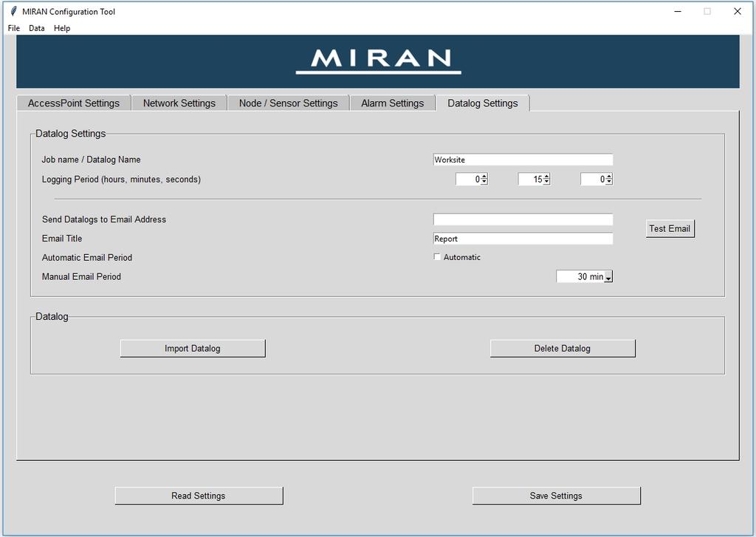This screenshot has width=756, height=537.
Task: Click Save Settings button
Action: (556, 496)
